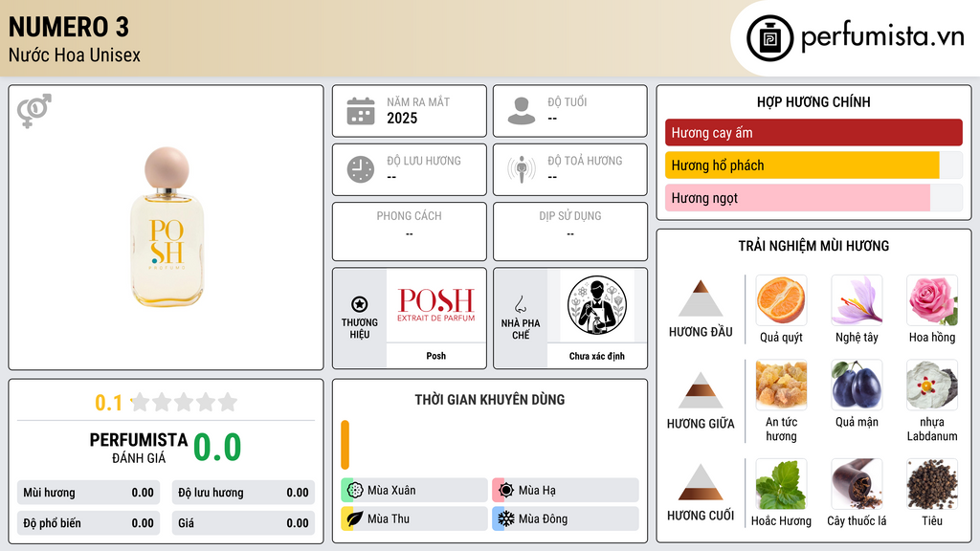Open the Posh brand logo
Image resolution: width=980 pixels, height=551 pixels.
click(436, 305)
